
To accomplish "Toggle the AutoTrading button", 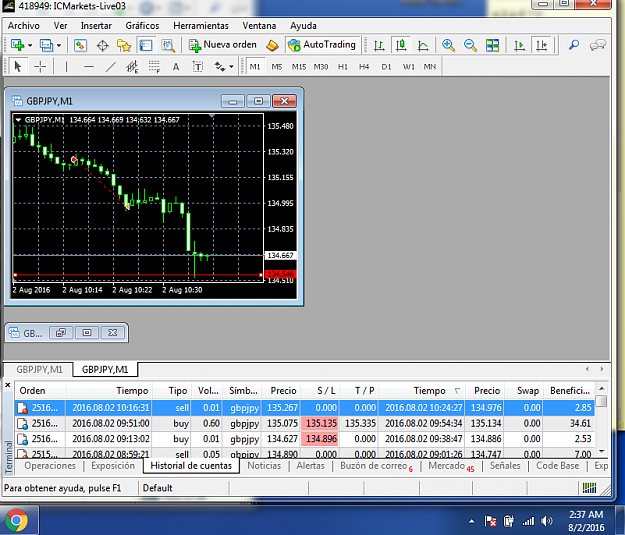I will pyautogui.click(x=322, y=45).
